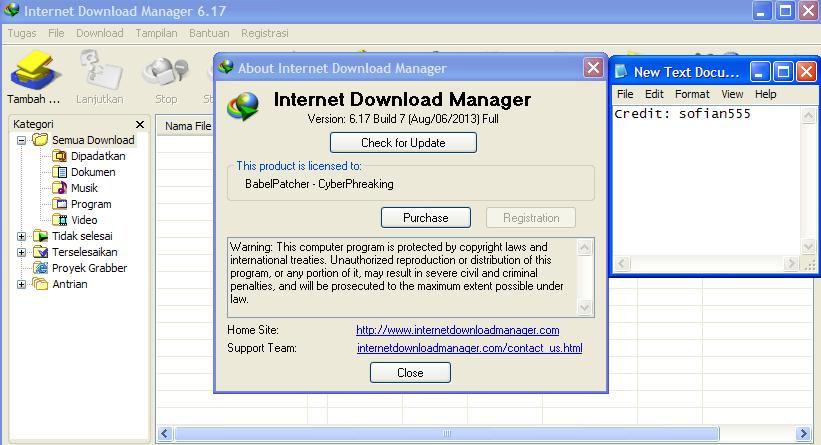
Task: Click the download list scroll right arrow
Action: [804, 433]
